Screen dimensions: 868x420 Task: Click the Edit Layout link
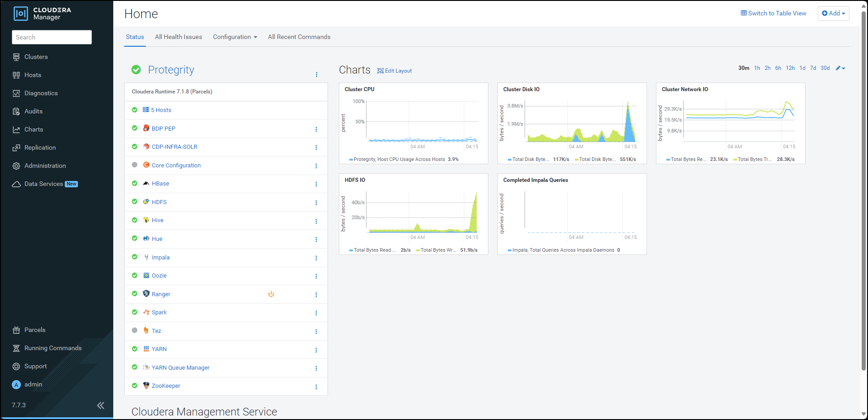(395, 71)
